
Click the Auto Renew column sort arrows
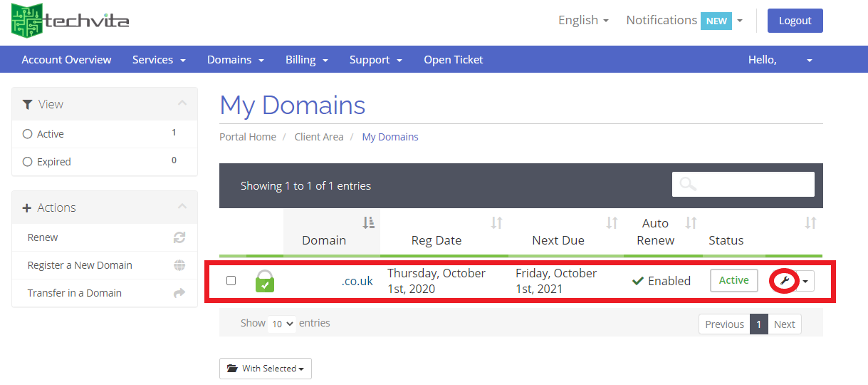pos(691,223)
